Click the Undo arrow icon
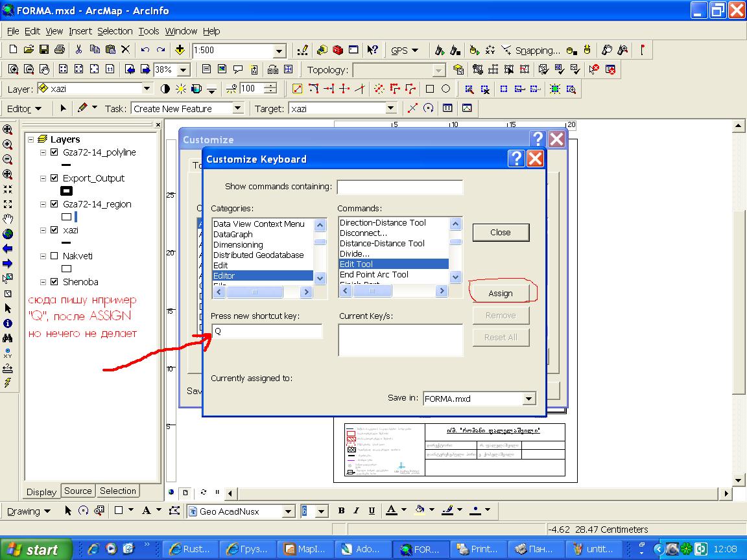Viewport: 747px width, 560px height. pos(145,49)
